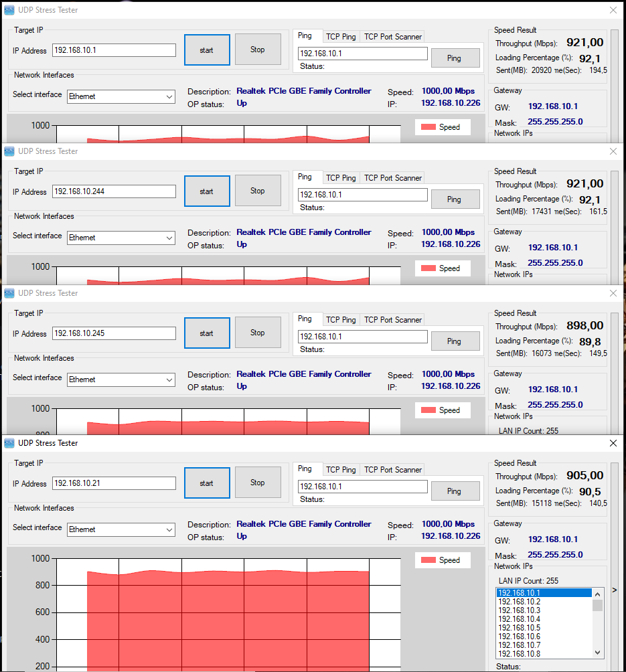Click Realtek controller description in 192.168.10.21 window
The image size is (626, 672).
303,523
